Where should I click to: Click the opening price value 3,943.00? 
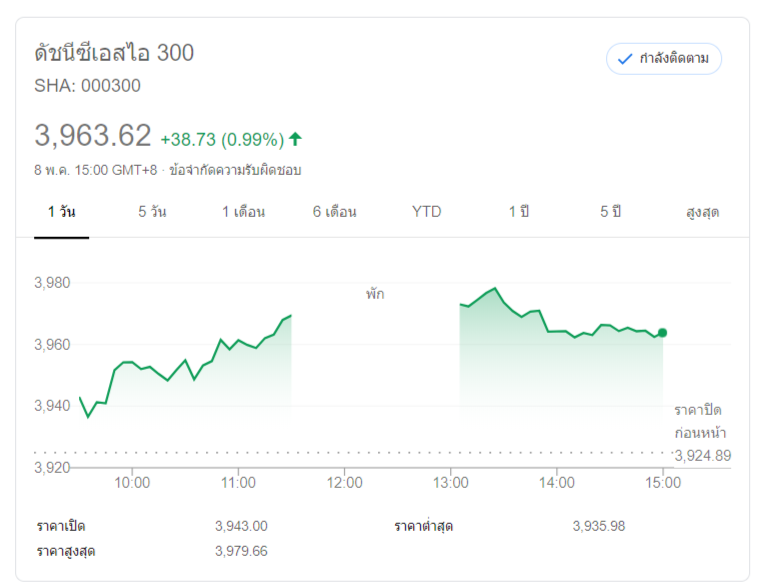pyautogui.click(x=241, y=526)
